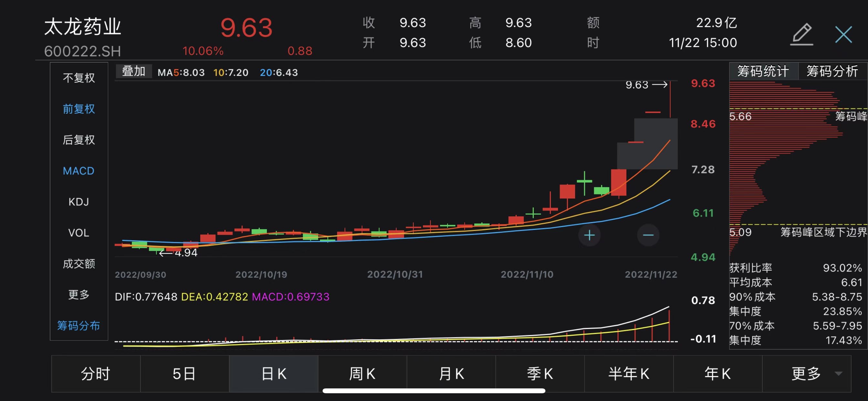Close the chart with X icon

coord(843,34)
